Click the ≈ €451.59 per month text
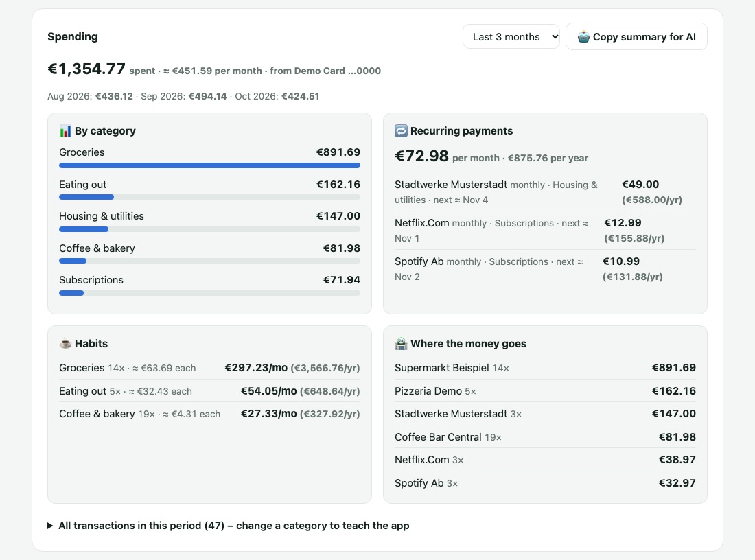 click(212, 71)
